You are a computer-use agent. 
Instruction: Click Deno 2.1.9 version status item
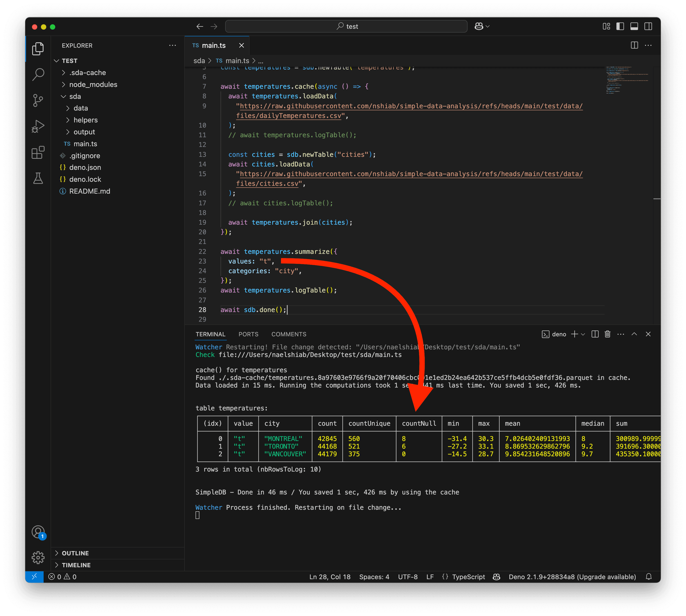coord(572,577)
